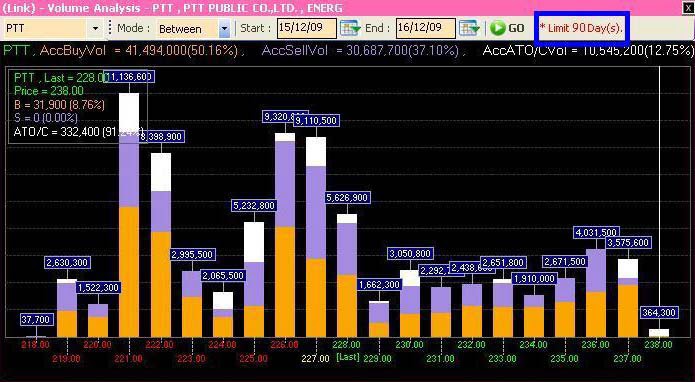
Task: Click the 238.00 price axis label
Action: click(658, 344)
